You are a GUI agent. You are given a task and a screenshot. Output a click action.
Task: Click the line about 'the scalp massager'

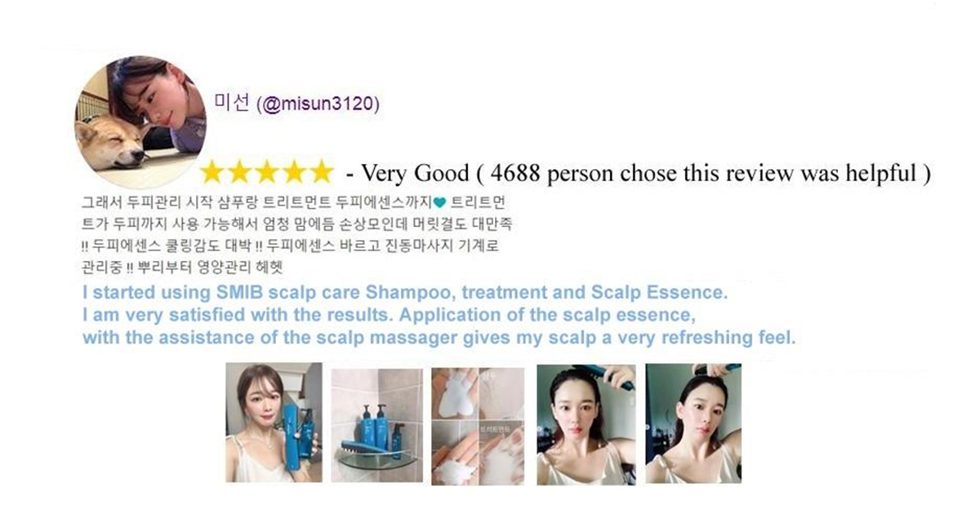tap(439, 337)
